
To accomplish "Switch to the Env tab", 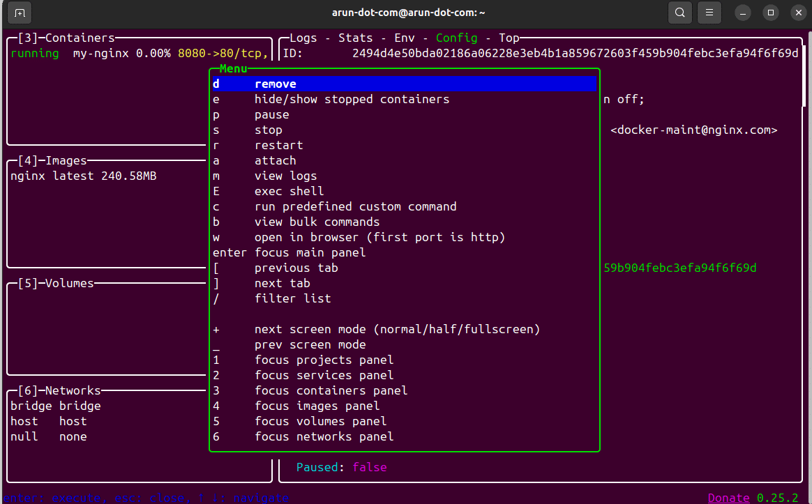I will pyautogui.click(x=405, y=38).
